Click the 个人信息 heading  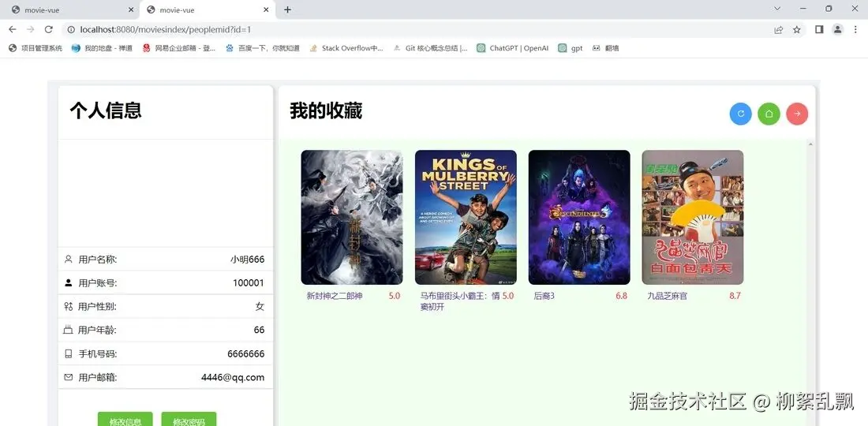pos(106,110)
